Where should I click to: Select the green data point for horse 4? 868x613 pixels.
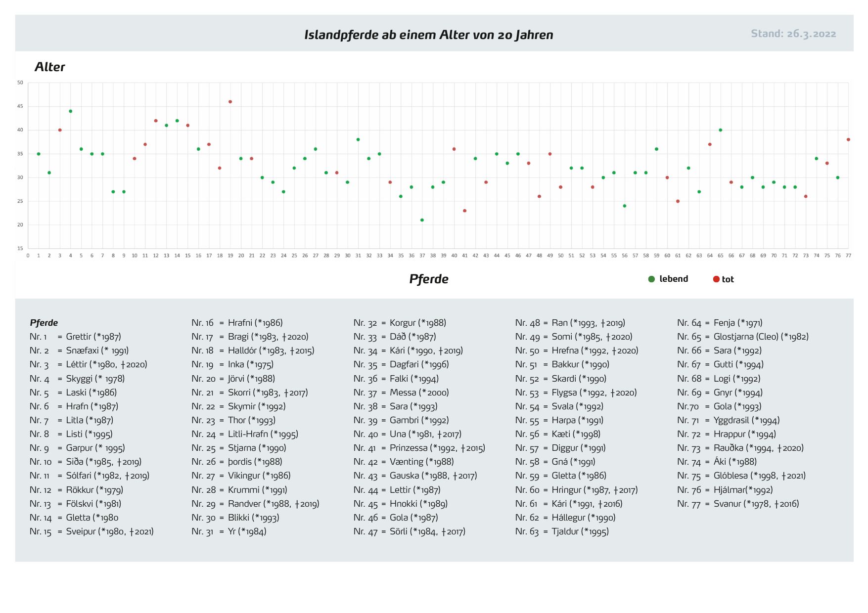pos(71,111)
